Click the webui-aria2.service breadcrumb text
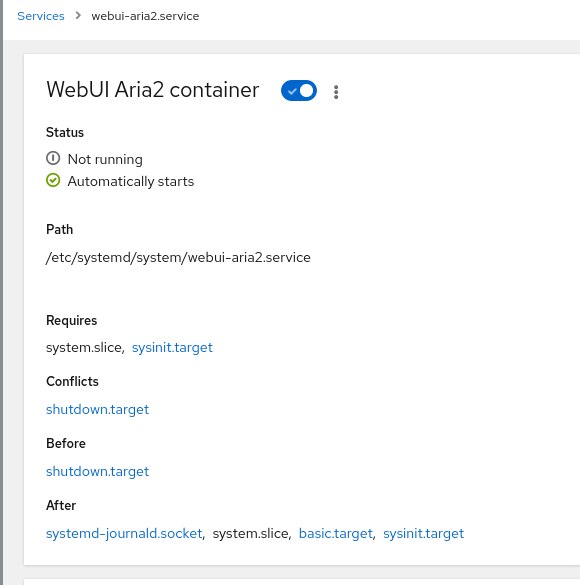 click(145, 16)
